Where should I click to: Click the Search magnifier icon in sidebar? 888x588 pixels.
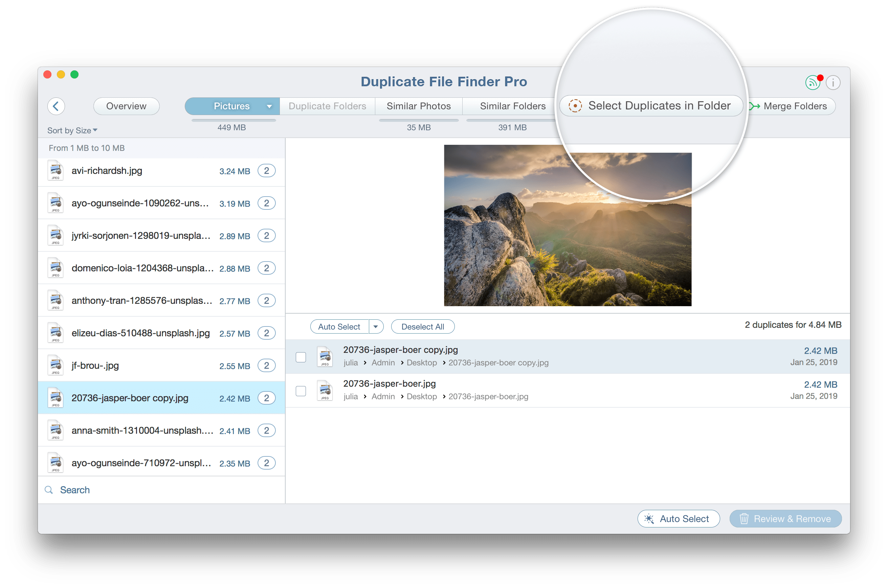tap(49, 490)
